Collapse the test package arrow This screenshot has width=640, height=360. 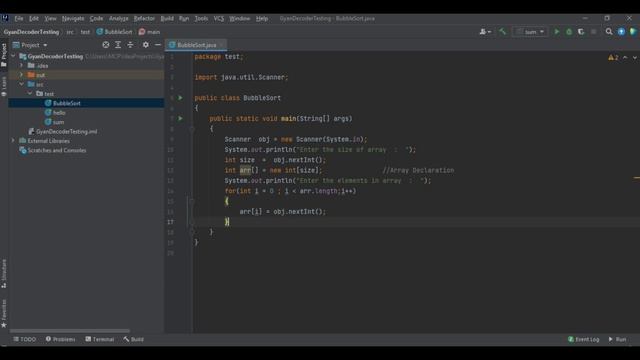(30, 93)
